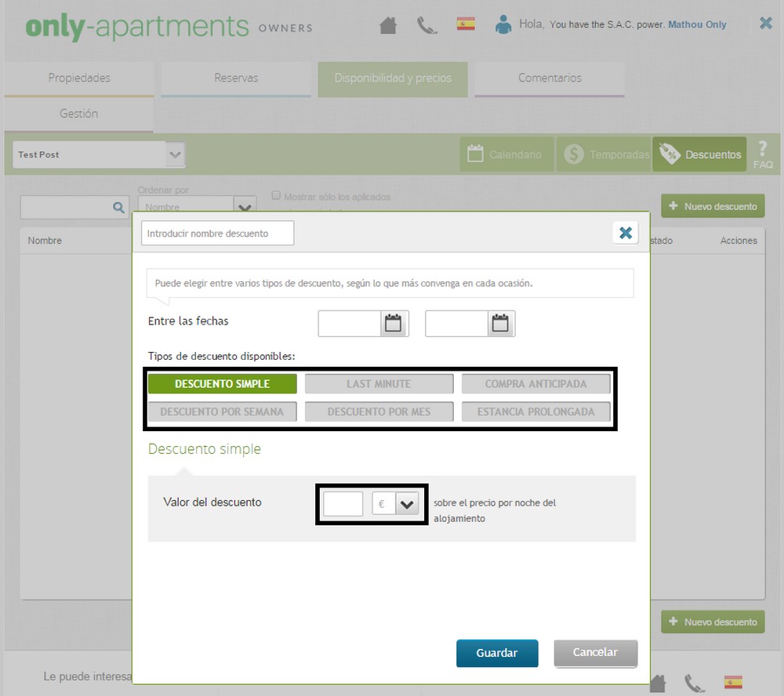784x696 pixels.
Task: Expand the Ordenar por Nombre dropdown
Action: 245,207
